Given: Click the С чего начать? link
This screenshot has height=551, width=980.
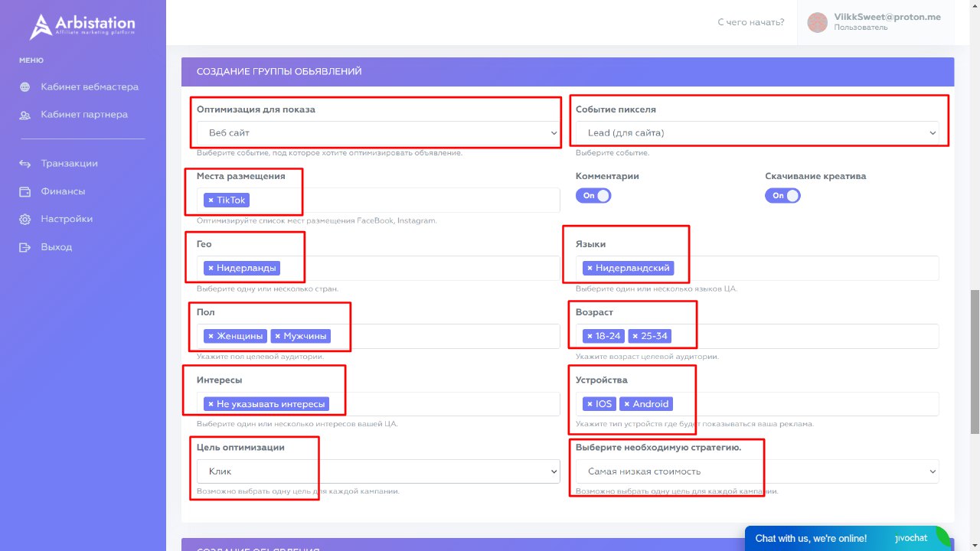Looking at the screenshot, I should (x=750, y=22).
